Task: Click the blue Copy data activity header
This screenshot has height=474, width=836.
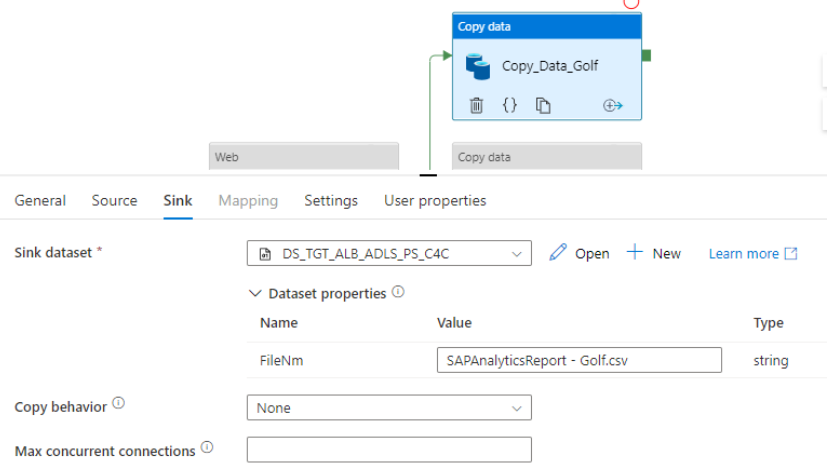Action: pyautogui.click(x=547, y=26)
